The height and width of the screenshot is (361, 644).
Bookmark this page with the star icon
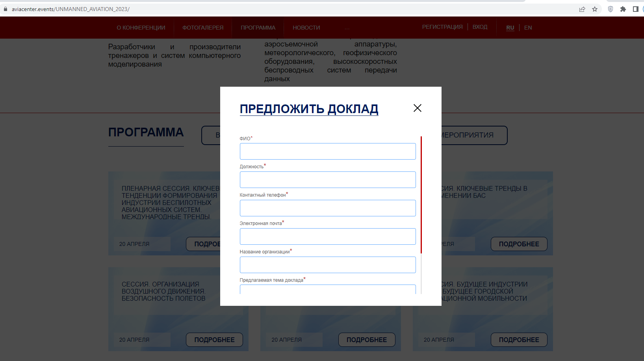pos(595,9)
